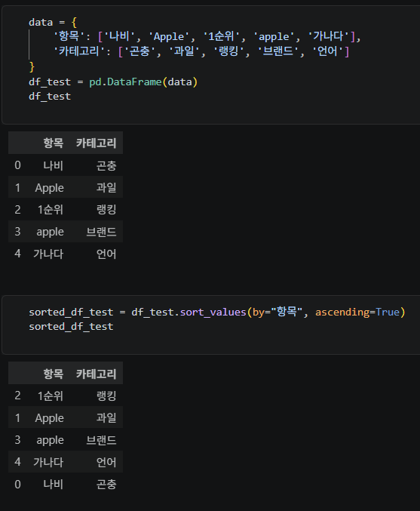The width and height of the screenshot is (420, 511).
Task: Select the '1순위' cell in sorted table
Action: point(51,396)
